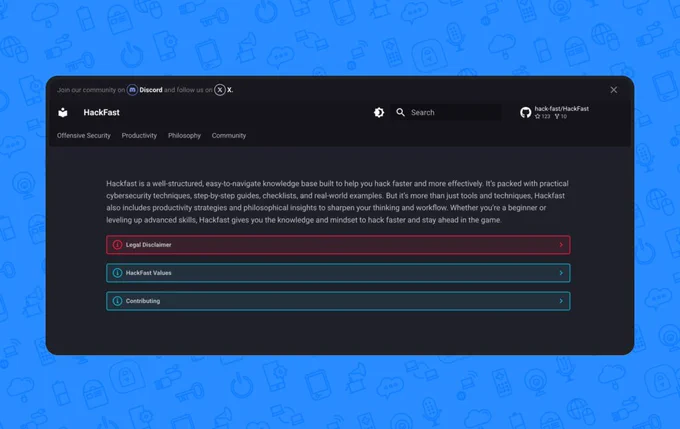Viewport: 680px width, 429px height.
Task: Click the HackFast logo icon
Action: tap(63, 112)
